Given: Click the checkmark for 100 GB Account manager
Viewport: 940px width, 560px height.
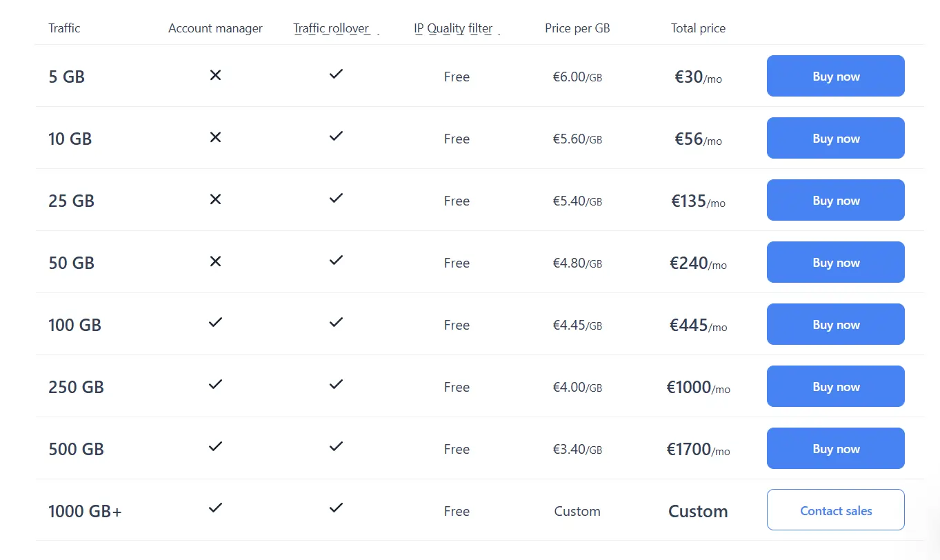Looking at the screenshot, I should [x=215, y=322].
